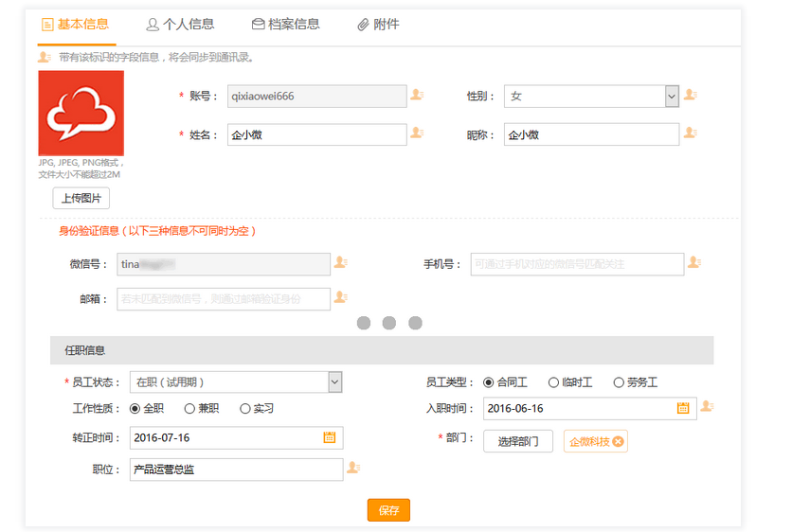Click the 职位 input field
The height and width of the screenshot is (532, 792).
[x=237, y=470]
